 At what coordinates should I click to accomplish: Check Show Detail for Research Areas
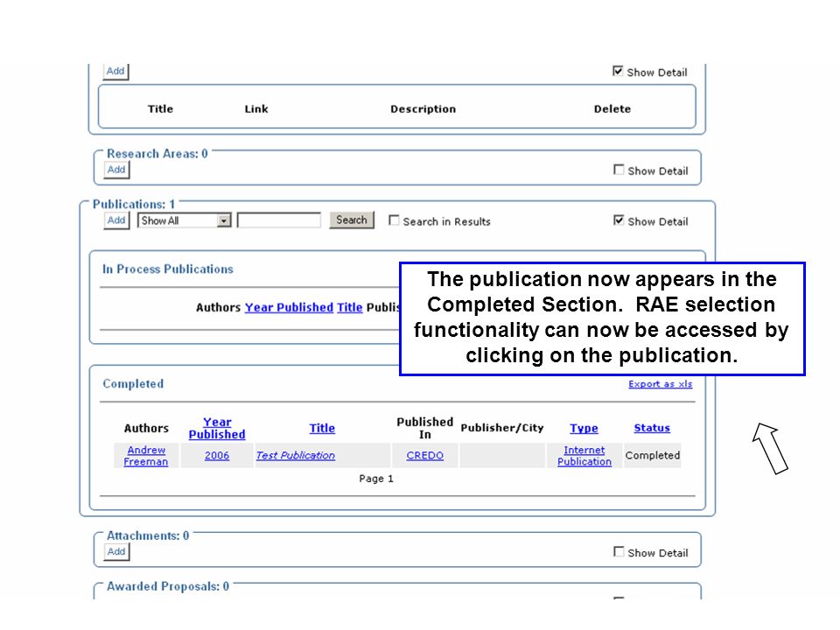pyautogui.click(x=619, y=170)
